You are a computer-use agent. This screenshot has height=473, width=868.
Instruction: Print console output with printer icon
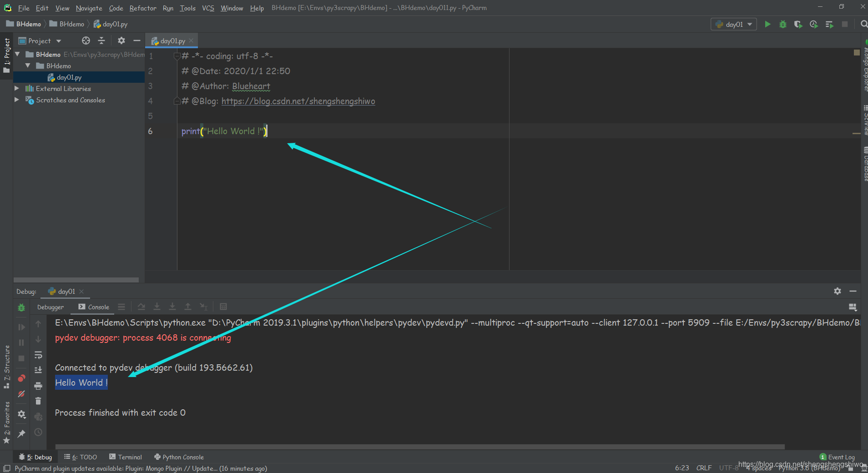pos(38,386)
